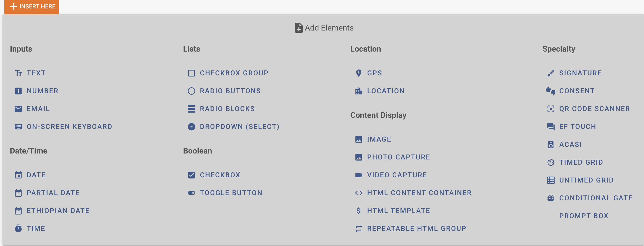Choose the Conditional Gate element
Image resolution: width=644 pixels, height=246 pixels.
tap(590, 198)
